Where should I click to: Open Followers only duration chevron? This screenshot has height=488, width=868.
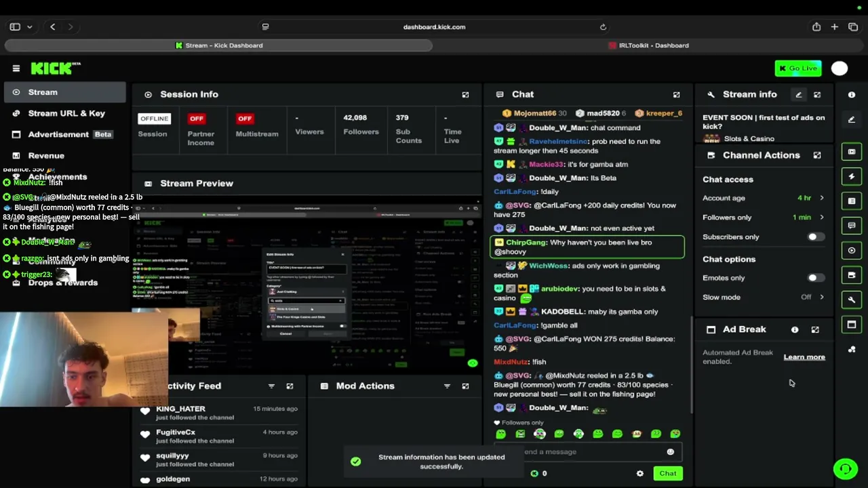pyautogui.click(x=822, y=218)
